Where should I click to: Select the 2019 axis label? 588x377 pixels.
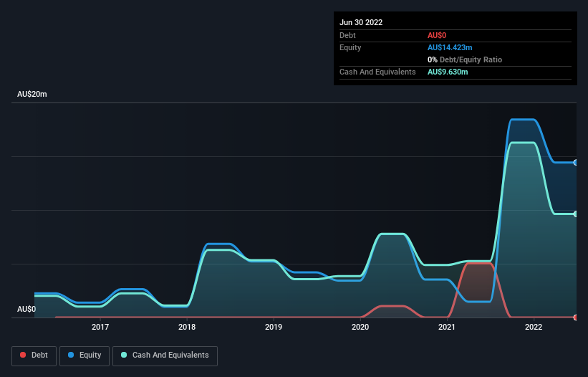(274, 327)
